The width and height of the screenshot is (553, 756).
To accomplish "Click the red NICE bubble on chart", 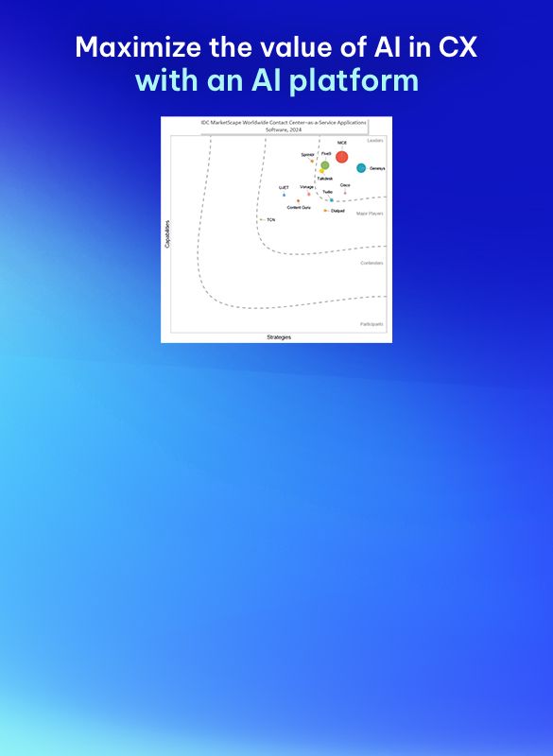I will click(341, 157).
